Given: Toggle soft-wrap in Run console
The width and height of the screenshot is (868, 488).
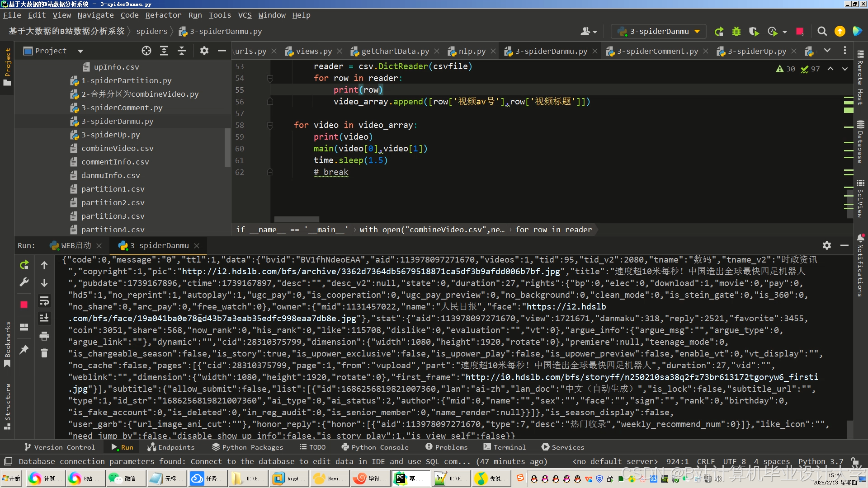Looking at the screenshot, I should (44, 300).
